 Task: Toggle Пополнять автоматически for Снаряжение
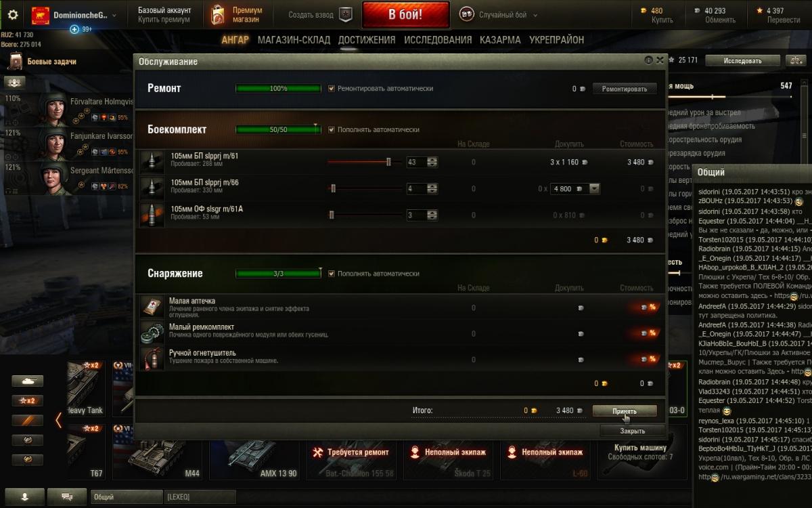coord(332,274)
